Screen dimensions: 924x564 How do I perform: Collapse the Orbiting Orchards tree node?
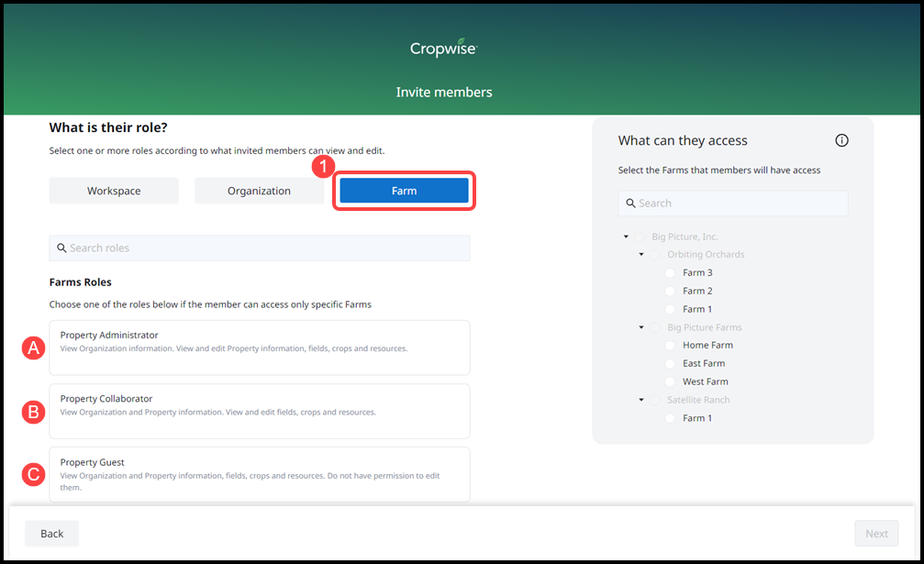tap(641, 255)
